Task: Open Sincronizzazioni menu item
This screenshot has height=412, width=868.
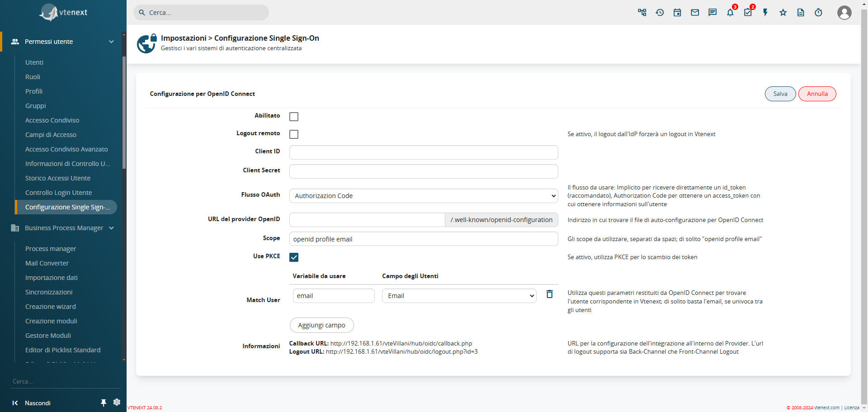Action: (49, 292)
